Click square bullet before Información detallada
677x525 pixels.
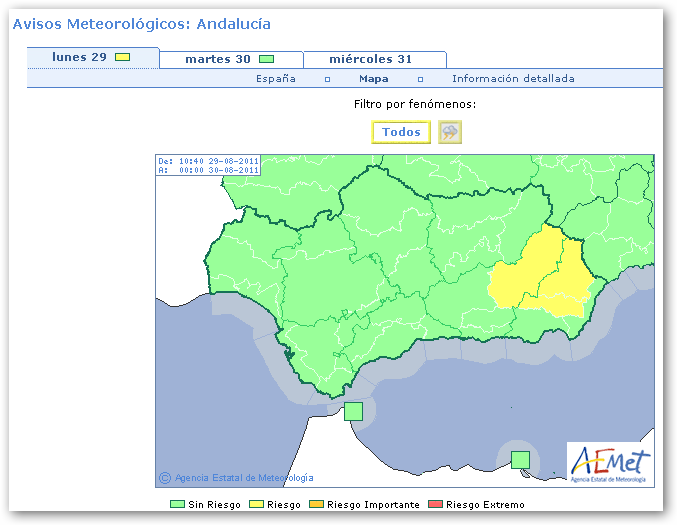click(420, 79)
